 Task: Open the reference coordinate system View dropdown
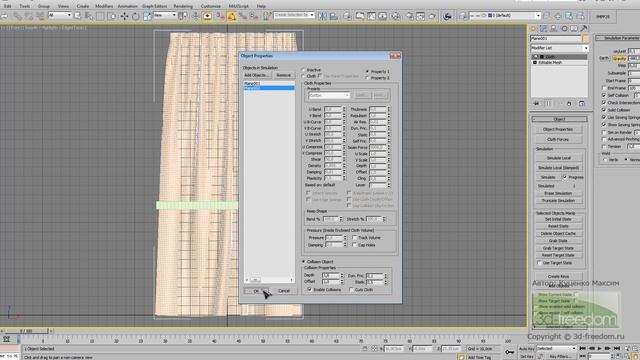click(x=164, y=16)
